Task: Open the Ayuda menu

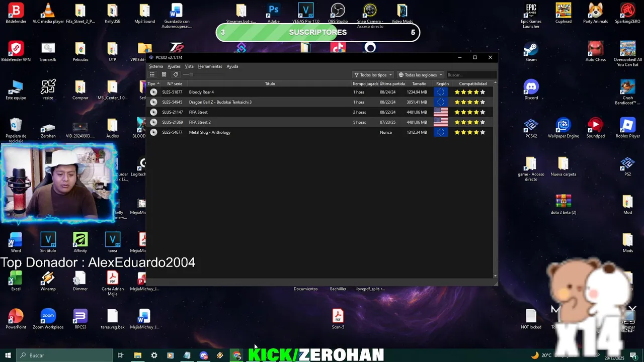Action: [232, 66]
